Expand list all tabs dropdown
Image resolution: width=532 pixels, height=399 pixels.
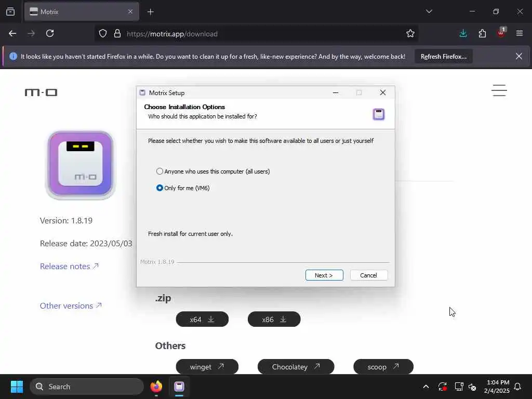coord(429,11)
